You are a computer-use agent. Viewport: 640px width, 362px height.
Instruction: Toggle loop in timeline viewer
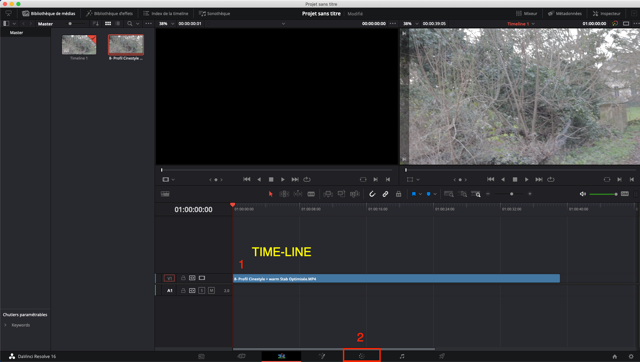tap(551, 180)
